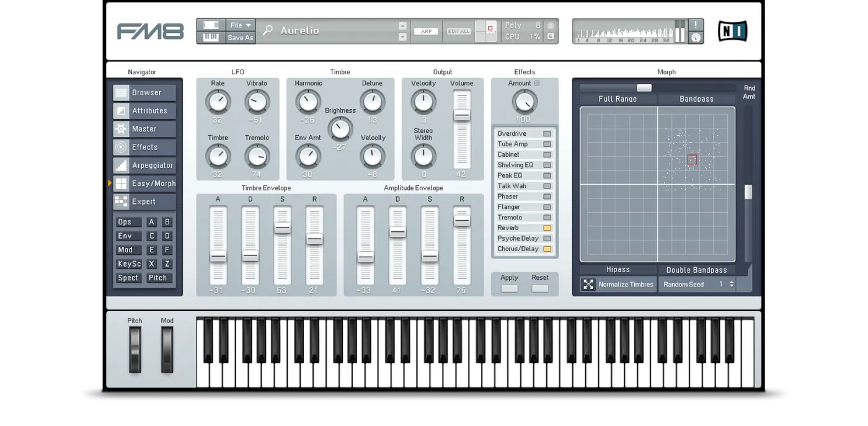Select next preset with down arrow
The image size is (868, 426).
(x=402, y=37)
